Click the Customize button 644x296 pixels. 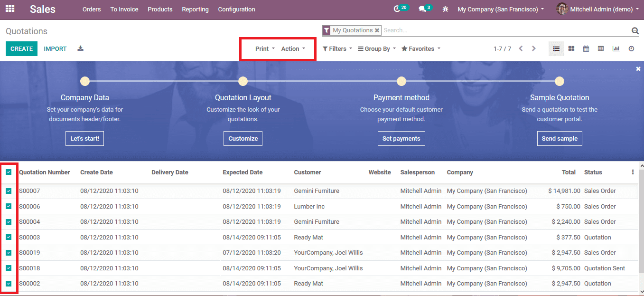click(x=243, y=138)
